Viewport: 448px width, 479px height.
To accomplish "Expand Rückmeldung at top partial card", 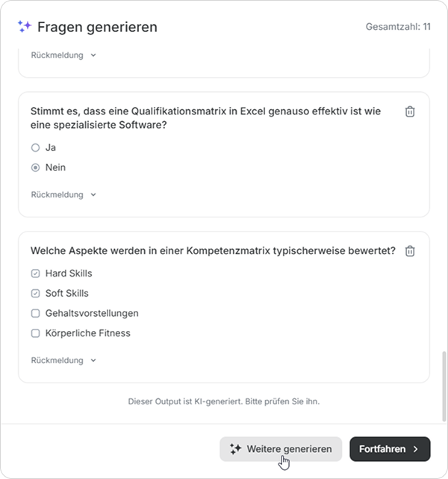I will pyautogui.click(x=63, y=55).
